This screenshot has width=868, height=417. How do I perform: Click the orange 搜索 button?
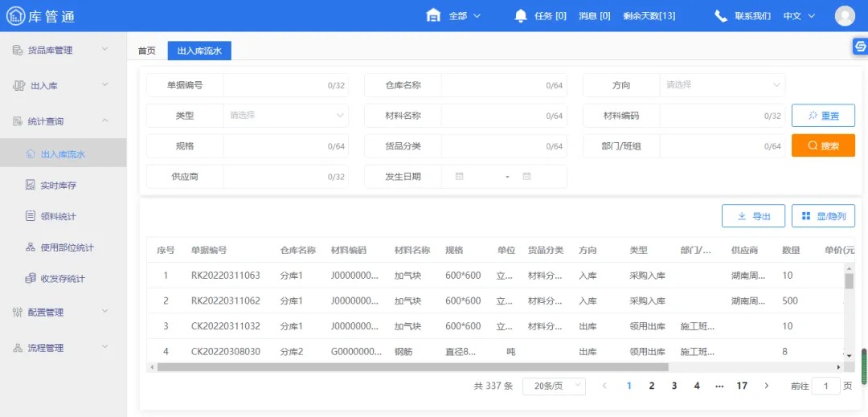tap(823, 146)
